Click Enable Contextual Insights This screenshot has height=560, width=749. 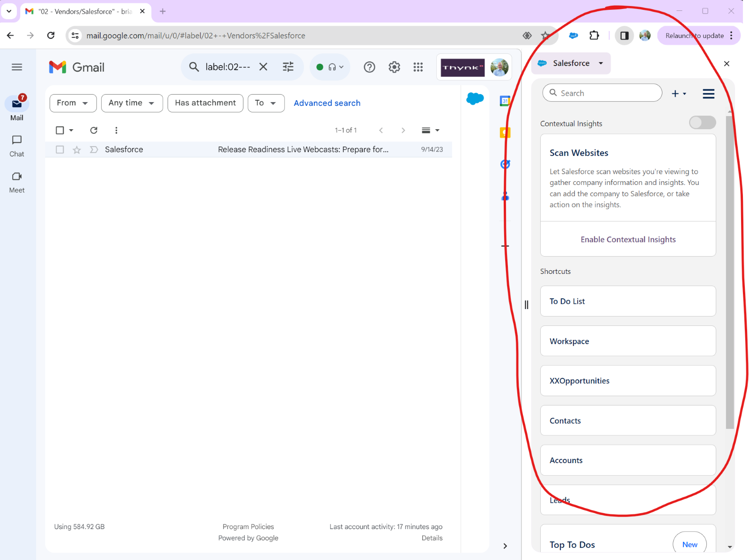628,239
